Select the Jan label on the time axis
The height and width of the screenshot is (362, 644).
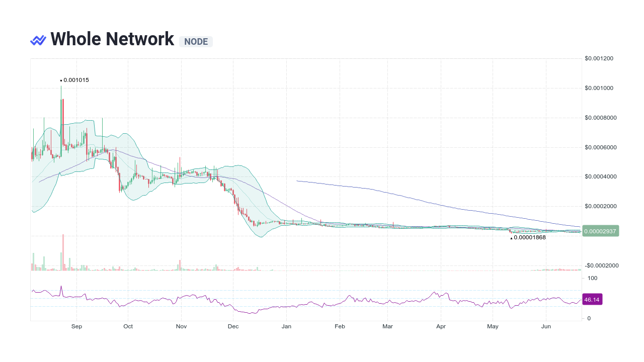[286, 326]
